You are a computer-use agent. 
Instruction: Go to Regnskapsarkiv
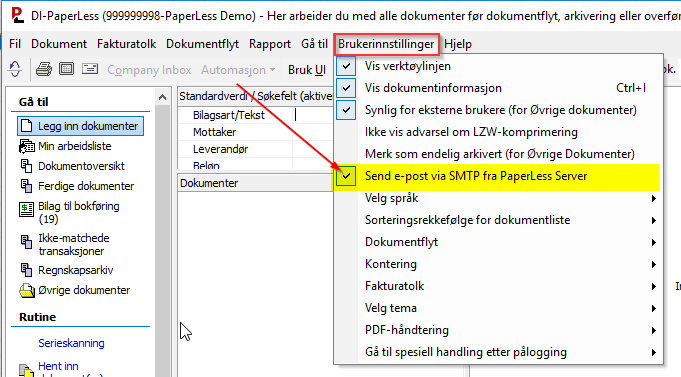[x=76, y=270]
